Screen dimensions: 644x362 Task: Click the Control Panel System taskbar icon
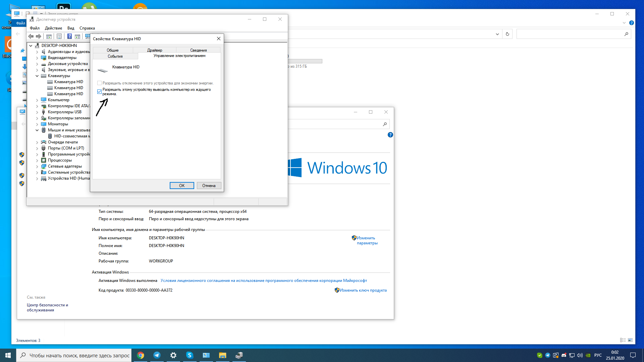206,355
